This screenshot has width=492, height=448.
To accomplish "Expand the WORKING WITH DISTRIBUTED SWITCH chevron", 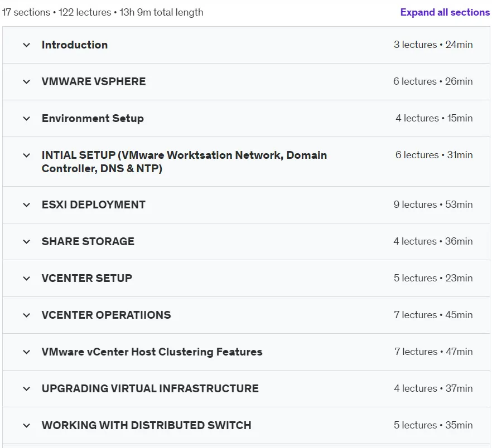I will coord(27,425).
